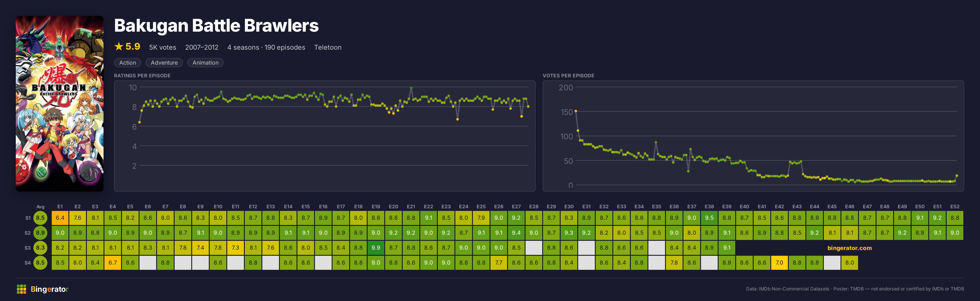Select the S3 average 8.3 circle badge
Viewport: 980px width, 301px height.
coord(40,248)
